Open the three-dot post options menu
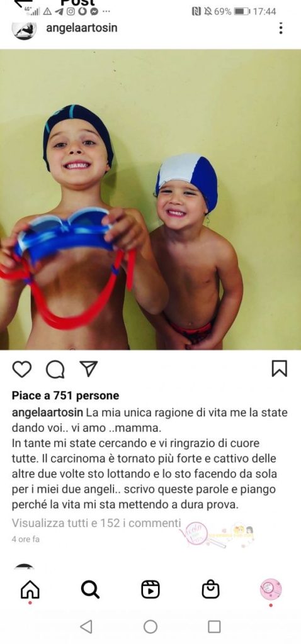Screen dimensions: 301x644 (x=281, y=28)
